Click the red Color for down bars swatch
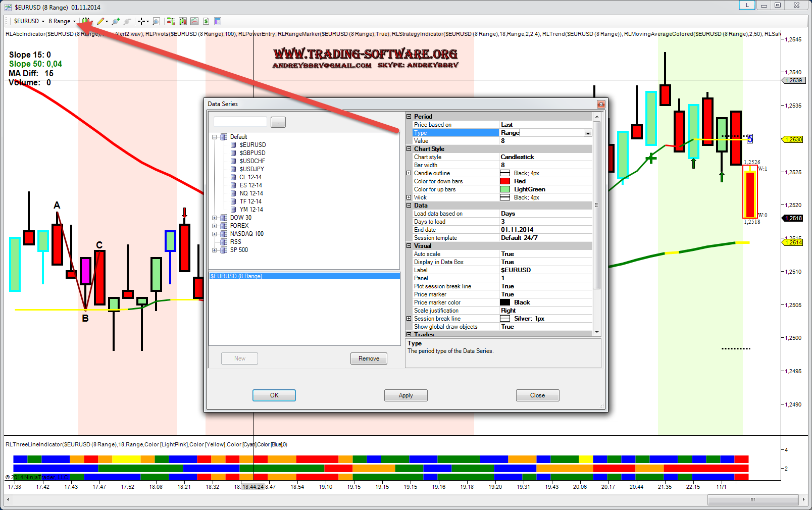Viewport: 812px width, 510px height. [x=505, y=181]
